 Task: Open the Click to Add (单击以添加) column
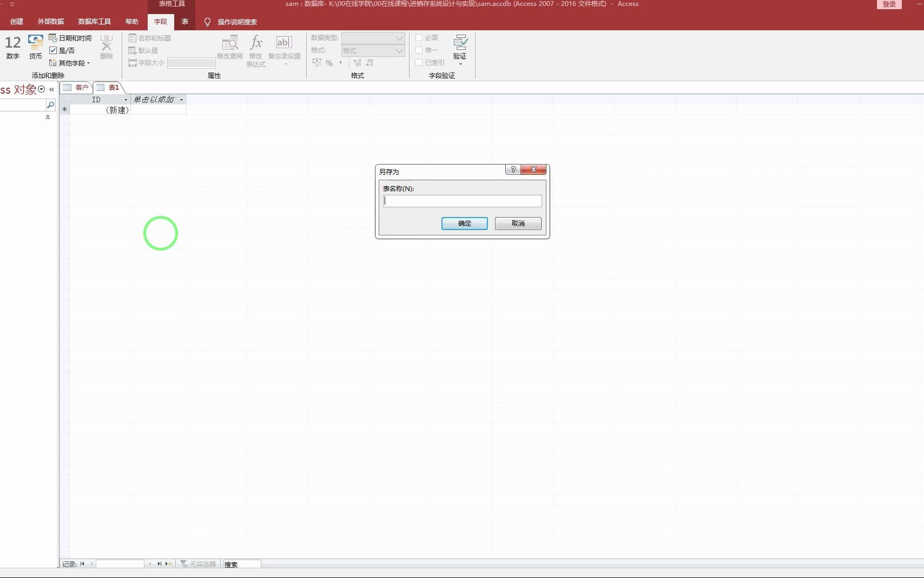(159, 100)
